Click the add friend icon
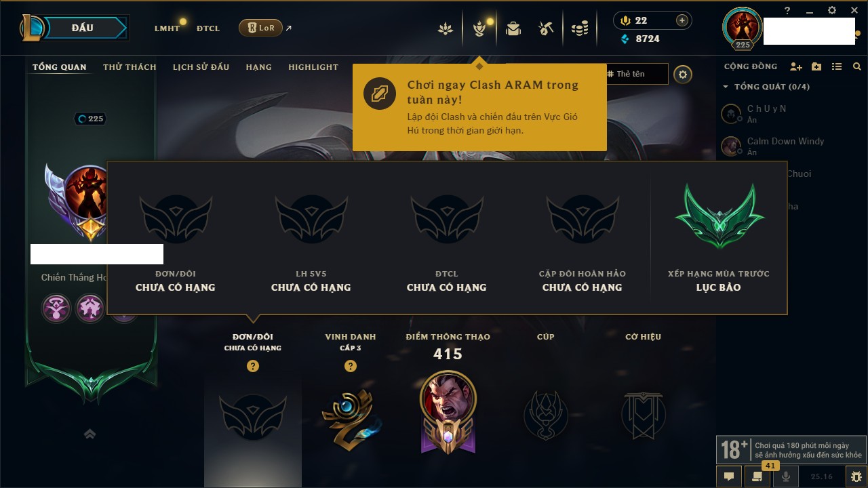The height and width of the screenshot is (488, 868). (x=796, y=66)
